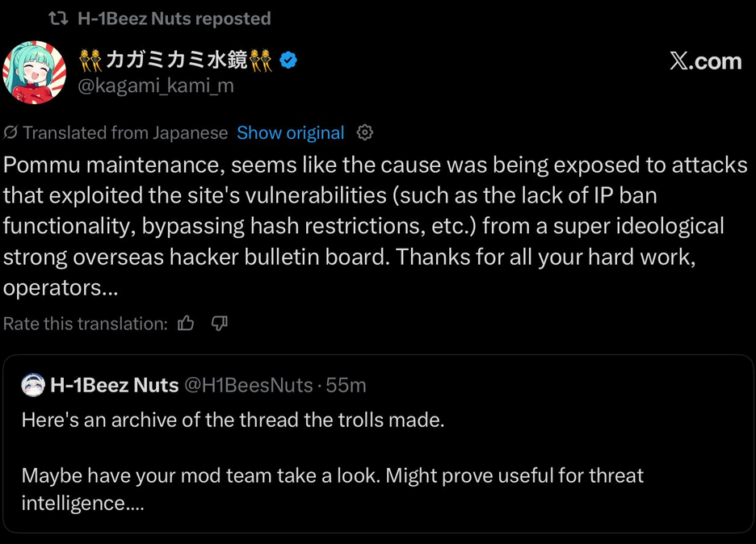756x544 pixels.
Task: Click the translation icon before "Translated from Japanese"
Action: (11, 132)
